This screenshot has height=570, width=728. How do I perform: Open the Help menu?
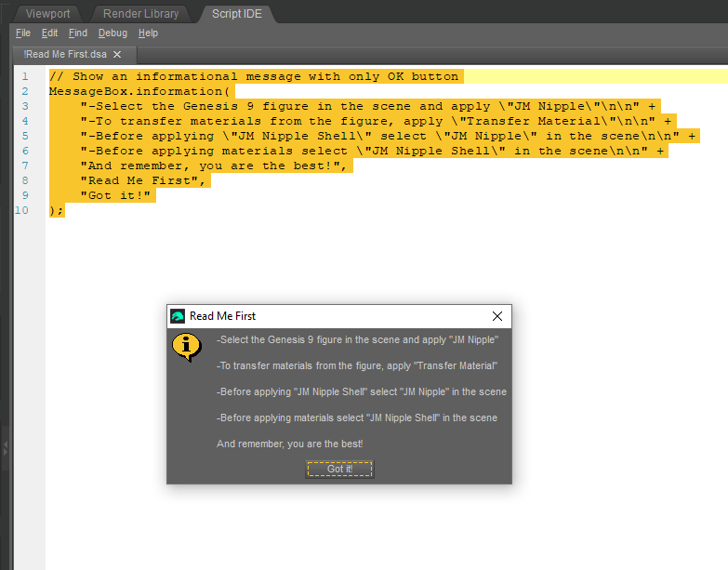148,33
